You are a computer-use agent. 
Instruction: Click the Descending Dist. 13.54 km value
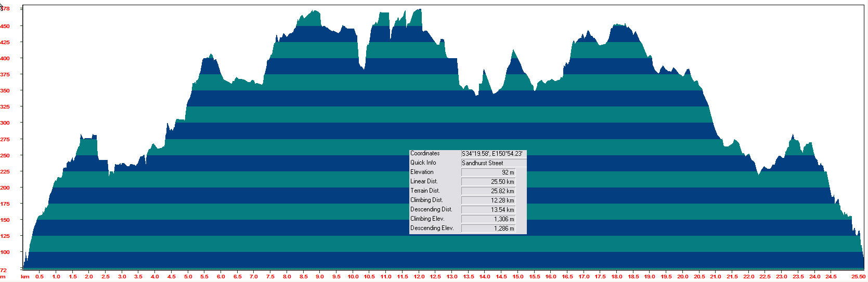(493, 210)
